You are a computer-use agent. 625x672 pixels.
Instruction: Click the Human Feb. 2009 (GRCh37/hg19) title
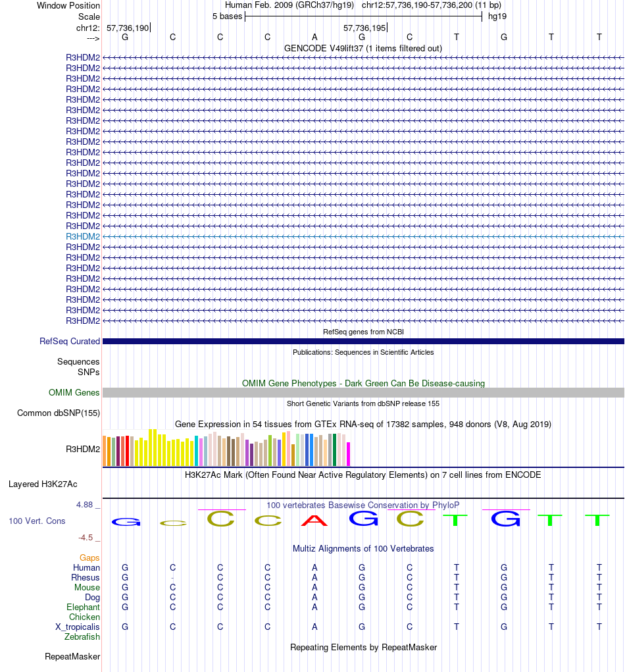289,5
